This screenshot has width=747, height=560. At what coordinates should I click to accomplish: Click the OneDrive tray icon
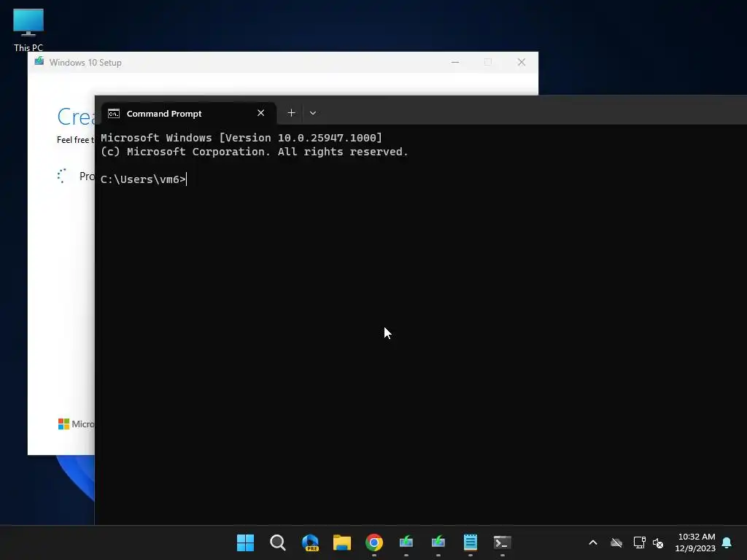616,542
